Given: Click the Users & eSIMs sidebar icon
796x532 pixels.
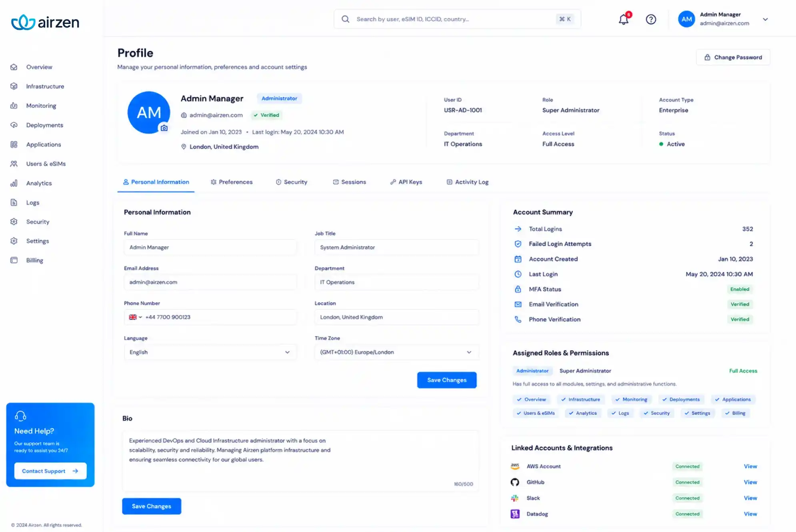Looking at the screenshot, I should [x=14, y=164].
